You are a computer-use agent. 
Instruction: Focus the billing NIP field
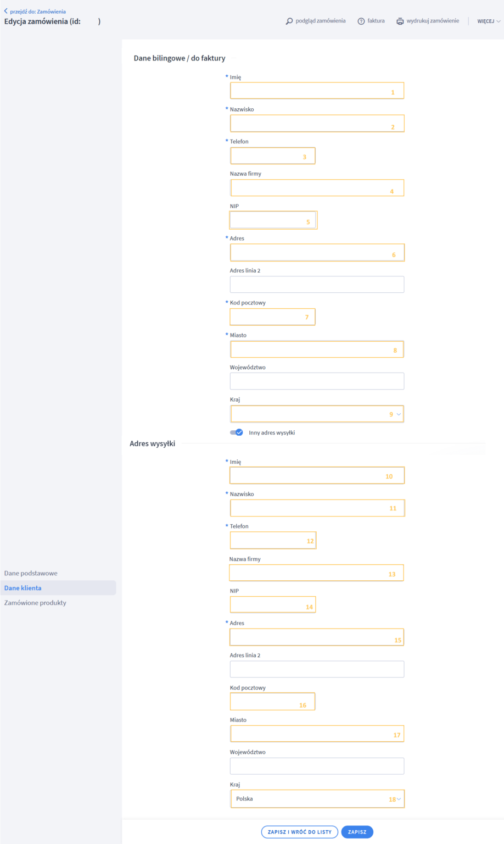coord(273,220)
